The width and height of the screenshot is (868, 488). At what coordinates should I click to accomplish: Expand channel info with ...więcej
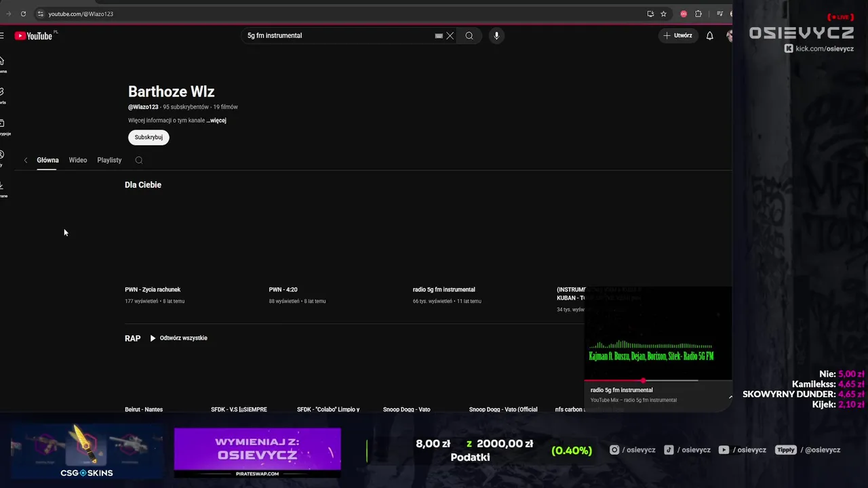(x=216, y=121)
